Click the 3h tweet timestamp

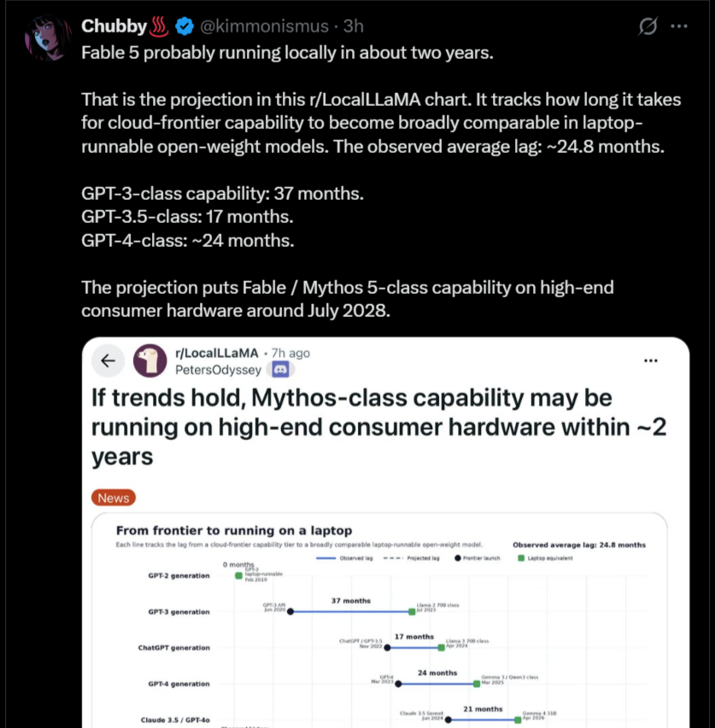(x=354, y=26)
